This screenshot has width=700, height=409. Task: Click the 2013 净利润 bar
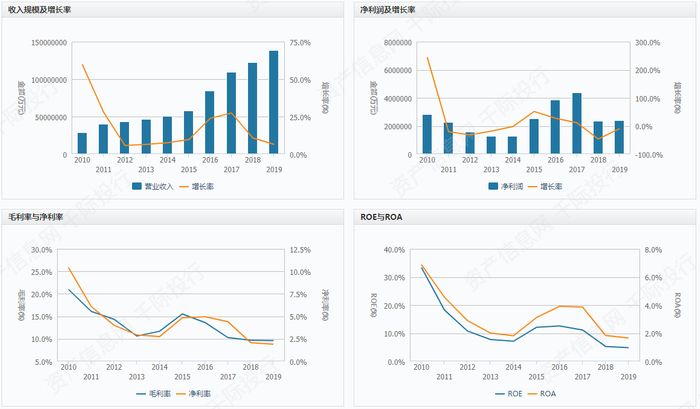[491, 146]
